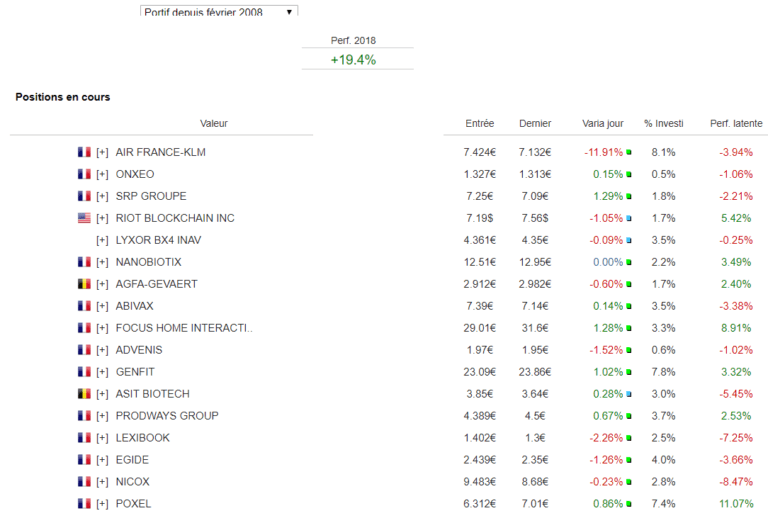The width and height of the screenshot is (768, 518).
Task: Open the 'Portif depuis février 2008' dropdown
Action: (x=218, y=11)
